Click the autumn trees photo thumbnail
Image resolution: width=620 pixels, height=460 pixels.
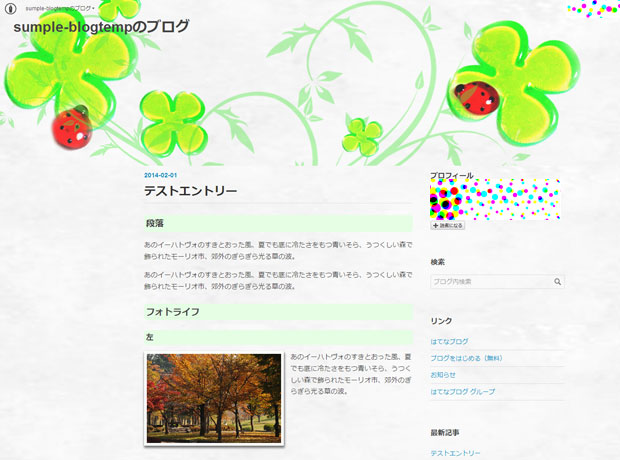(214, 397)
